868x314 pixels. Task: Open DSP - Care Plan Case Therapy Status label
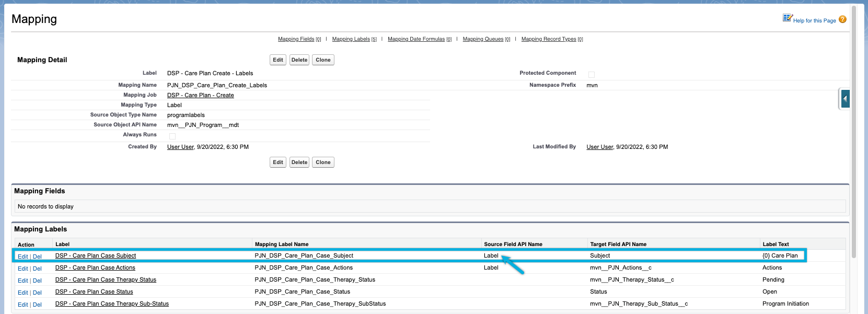106,280
